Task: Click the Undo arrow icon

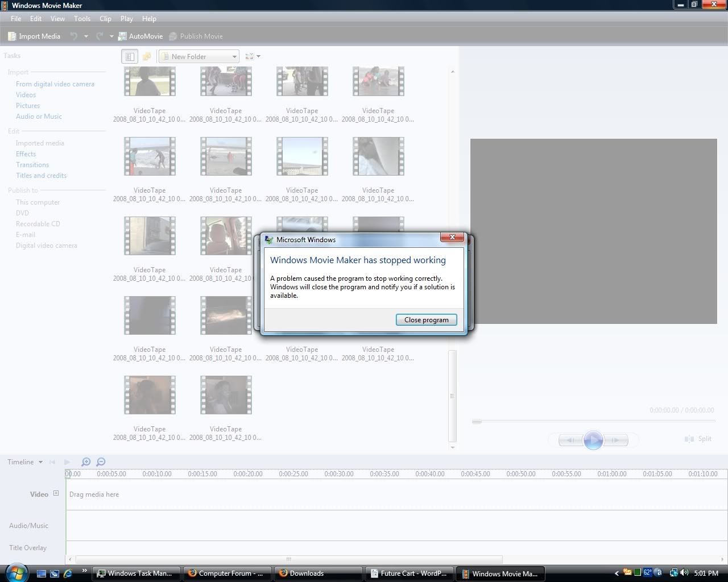Action: [x=74, y=36]
